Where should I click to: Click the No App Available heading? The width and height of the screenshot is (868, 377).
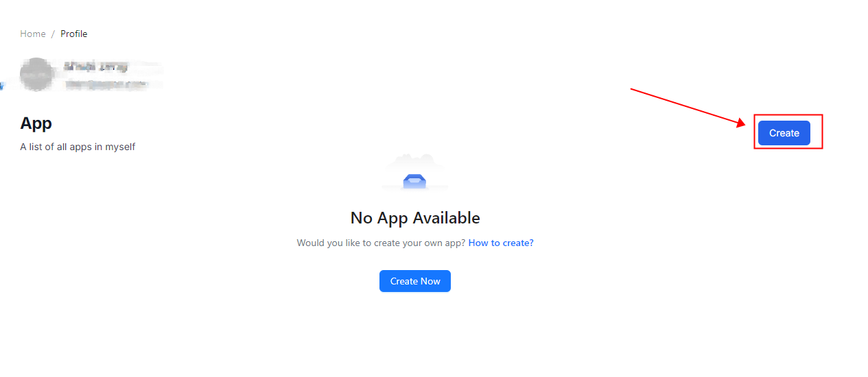[415, 218]
